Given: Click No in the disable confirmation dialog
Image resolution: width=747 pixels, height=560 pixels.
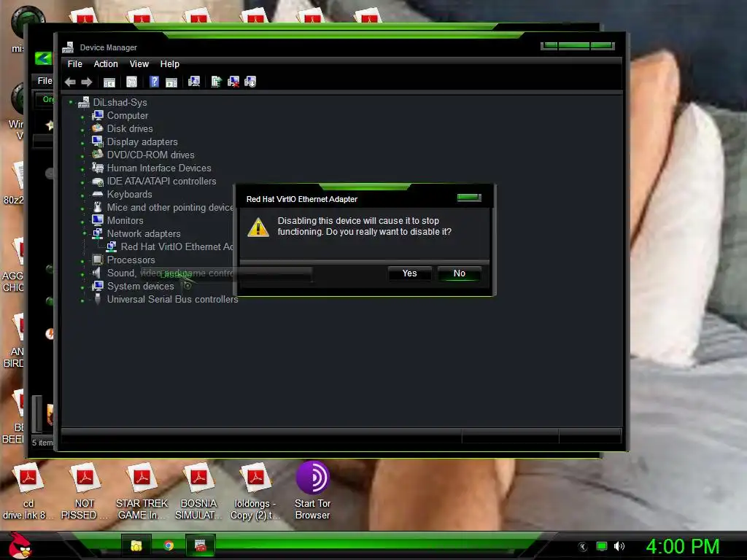Looking at the screenshot, I should [460, 273].
